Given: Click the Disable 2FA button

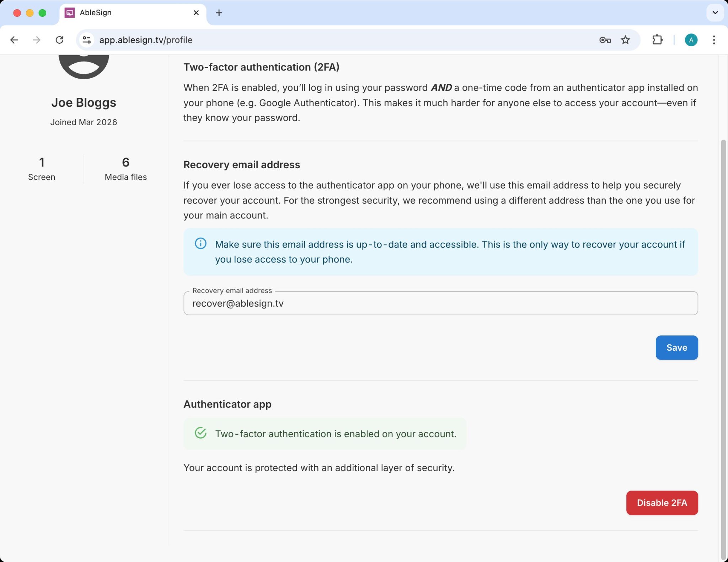Looking at the screenshot, I should (662, 503).
